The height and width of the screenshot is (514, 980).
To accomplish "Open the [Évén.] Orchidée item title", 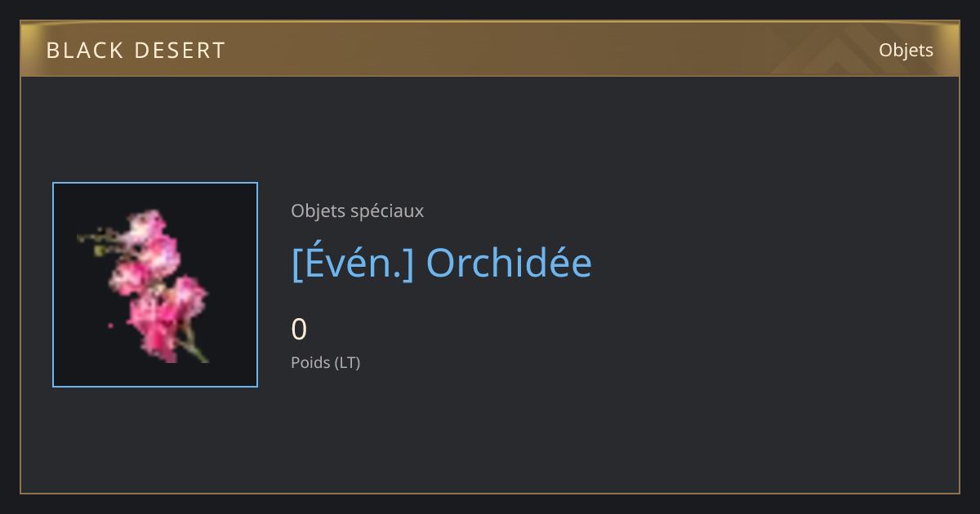I will pyautogui.click(x=441, y=263).
